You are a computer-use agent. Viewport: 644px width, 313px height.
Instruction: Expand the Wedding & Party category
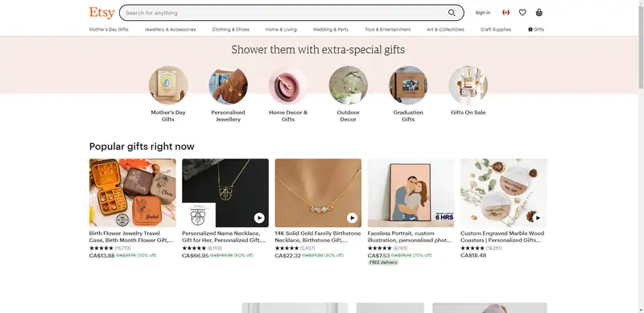coord(331,30)
